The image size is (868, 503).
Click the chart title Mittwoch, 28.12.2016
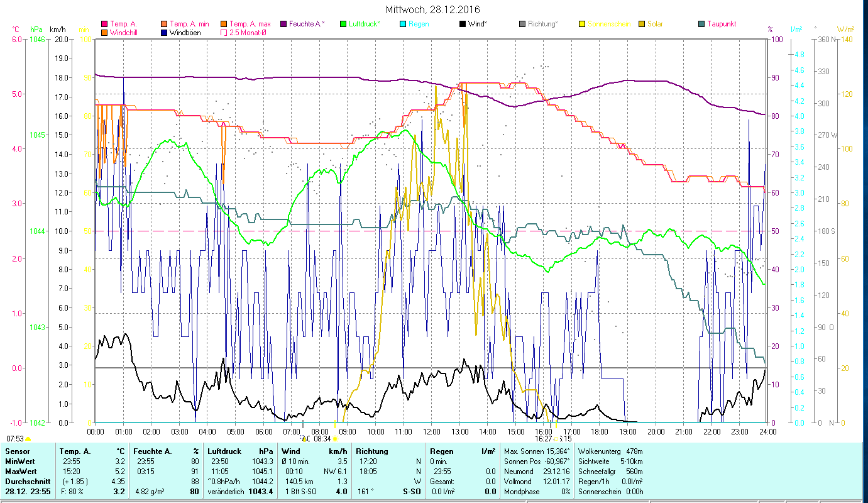[x=434, y=9]
